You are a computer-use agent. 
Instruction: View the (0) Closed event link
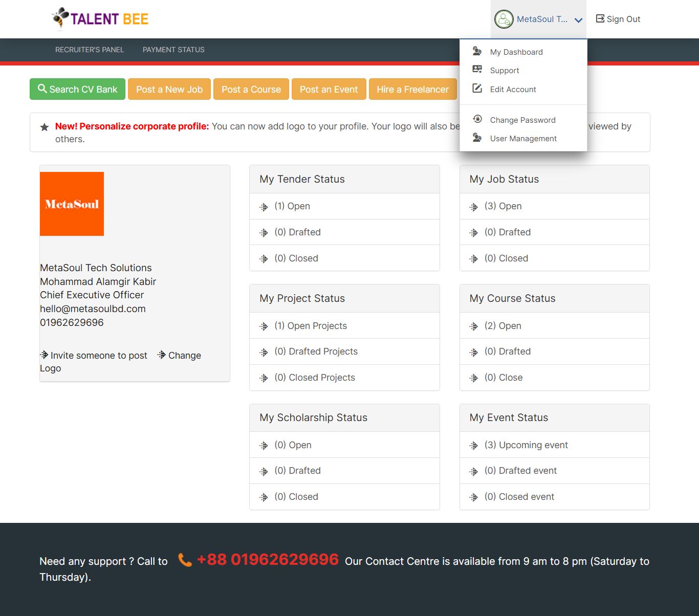click(x=519, y=497)
